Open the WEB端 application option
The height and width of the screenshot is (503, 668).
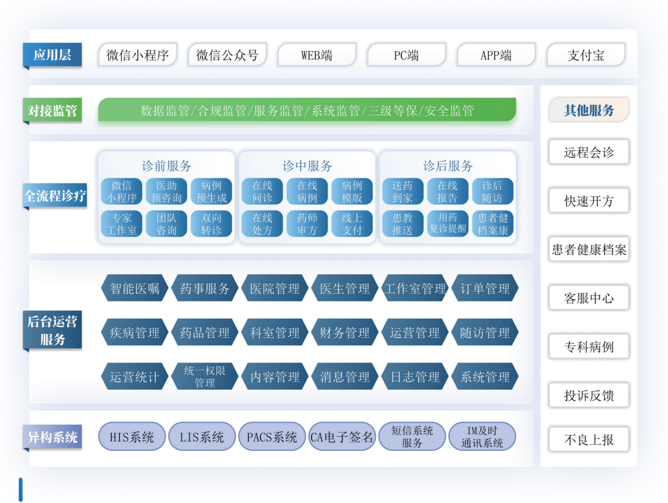point(316,55)
